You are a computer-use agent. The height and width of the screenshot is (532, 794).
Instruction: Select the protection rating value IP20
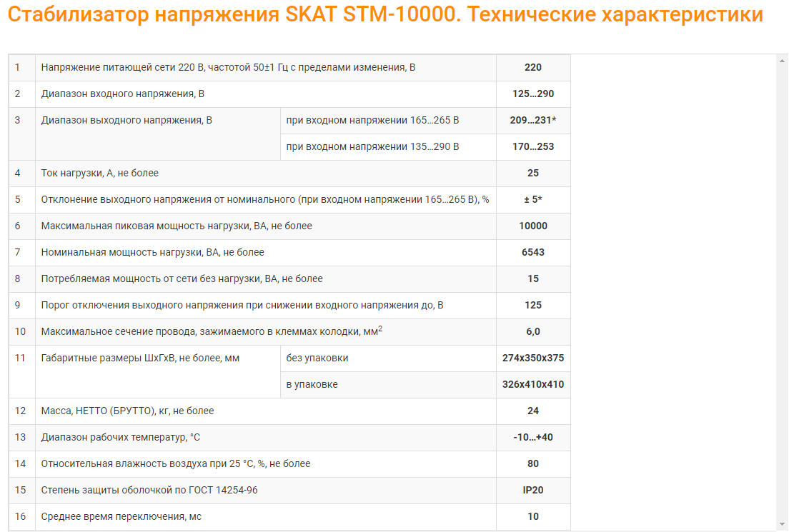(x=533, y=490)
